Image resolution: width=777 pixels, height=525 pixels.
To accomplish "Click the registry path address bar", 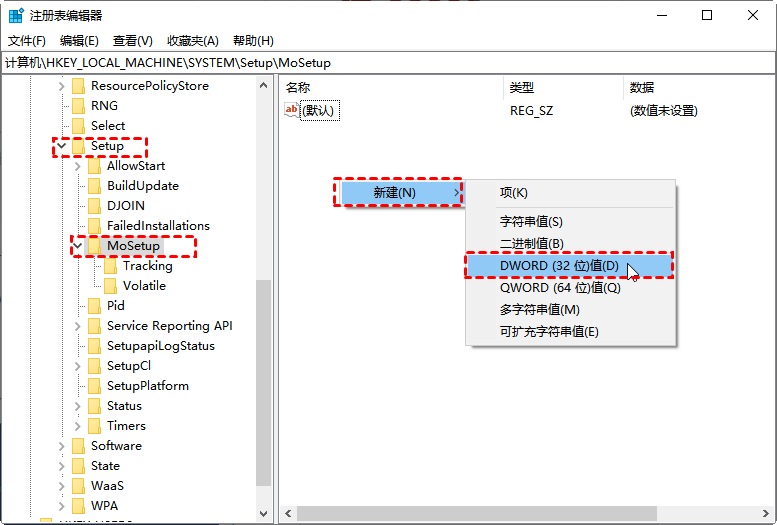I will point(388,63).
